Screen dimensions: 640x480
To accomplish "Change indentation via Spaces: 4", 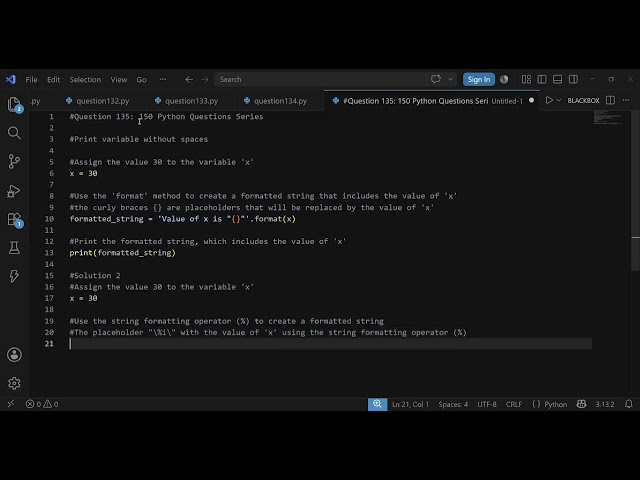I will coord(453,404).
